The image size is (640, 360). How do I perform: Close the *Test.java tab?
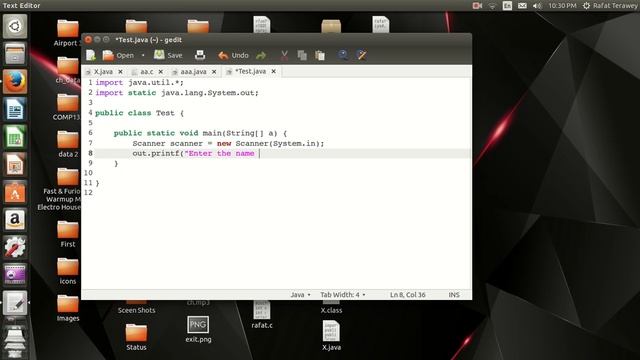pos(273,71)
